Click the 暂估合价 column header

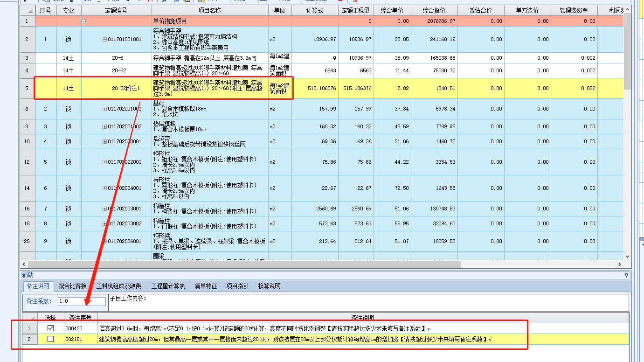[x=481, y=10]
